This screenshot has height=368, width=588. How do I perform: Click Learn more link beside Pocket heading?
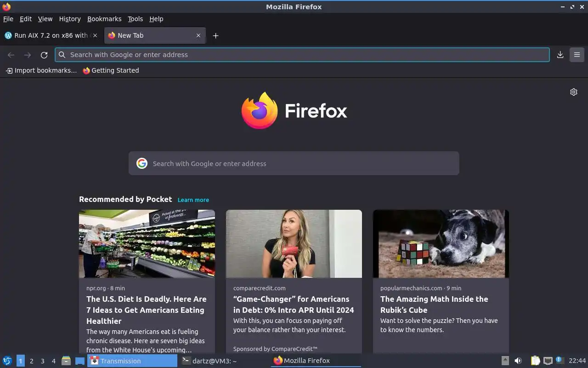(193, 200)
